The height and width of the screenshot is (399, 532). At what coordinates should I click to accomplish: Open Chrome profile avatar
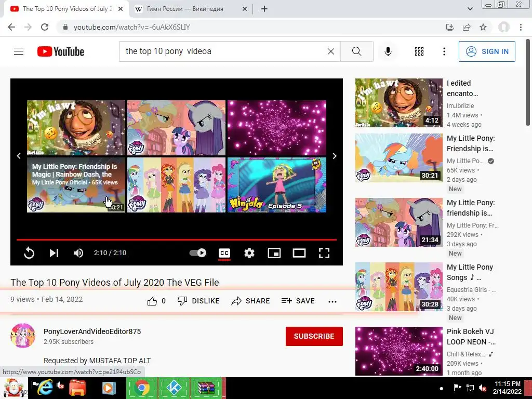(504, 27)
